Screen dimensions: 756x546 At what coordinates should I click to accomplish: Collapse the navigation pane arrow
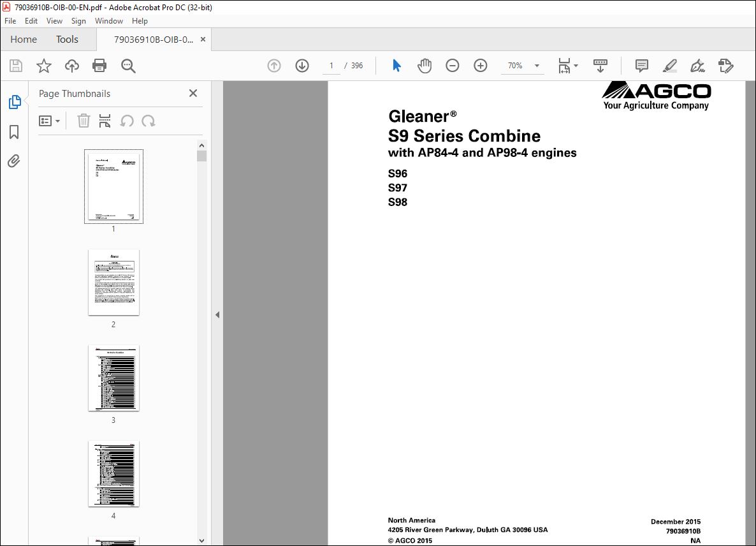click(217, 314)
